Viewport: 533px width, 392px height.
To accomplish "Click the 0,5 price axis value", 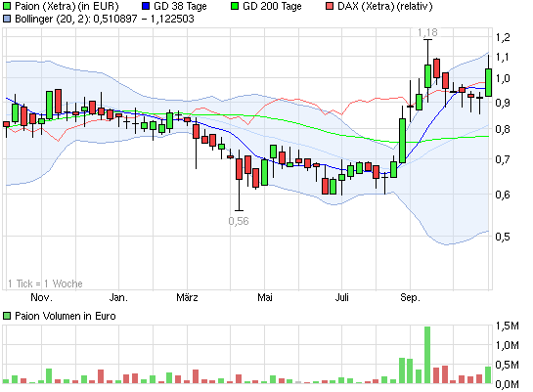I will click(503, 237).
